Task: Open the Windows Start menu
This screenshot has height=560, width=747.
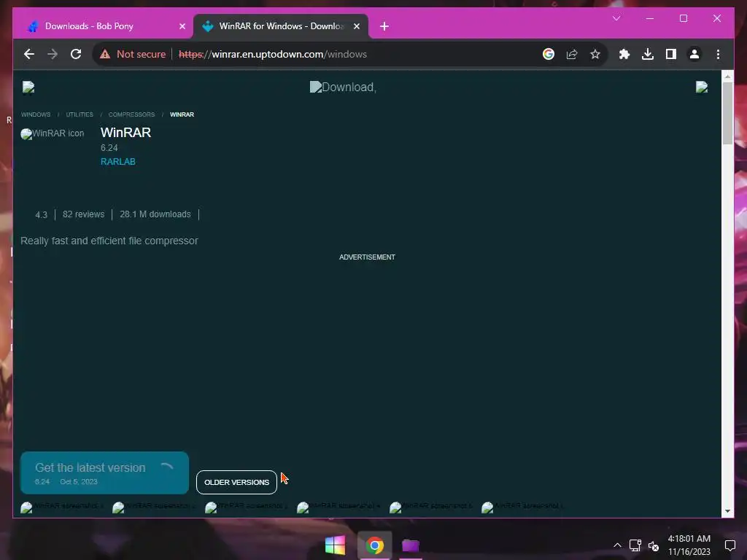Action: pos(335,545)
